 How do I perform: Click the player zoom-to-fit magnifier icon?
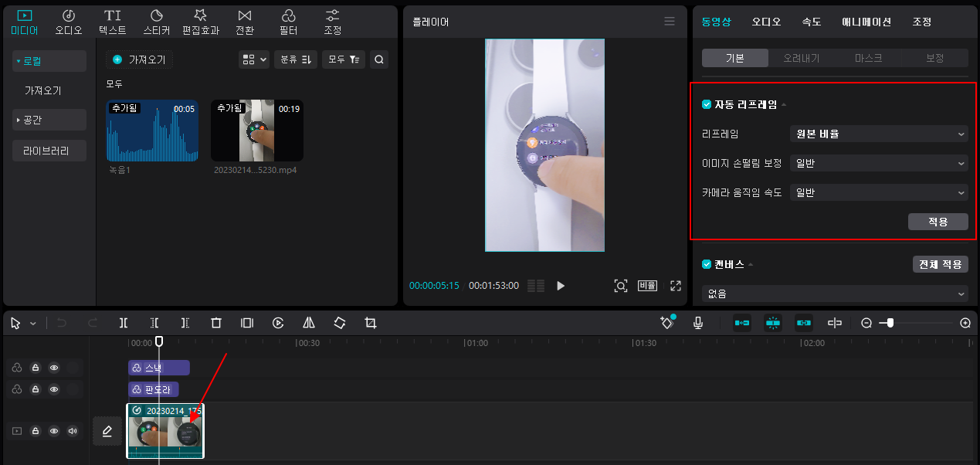[621, 286]
